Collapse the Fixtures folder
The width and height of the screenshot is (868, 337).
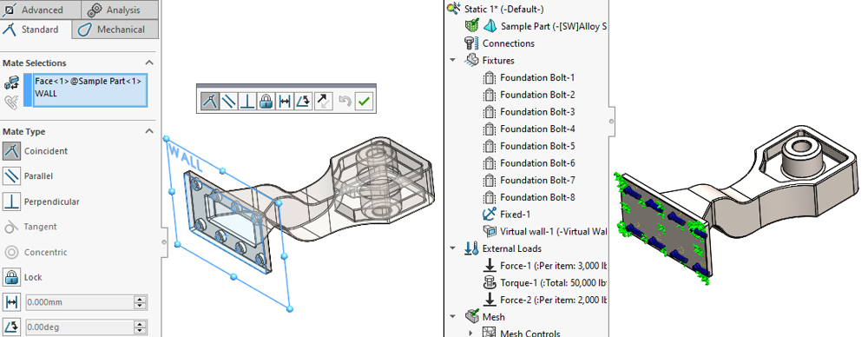[453, 61]
